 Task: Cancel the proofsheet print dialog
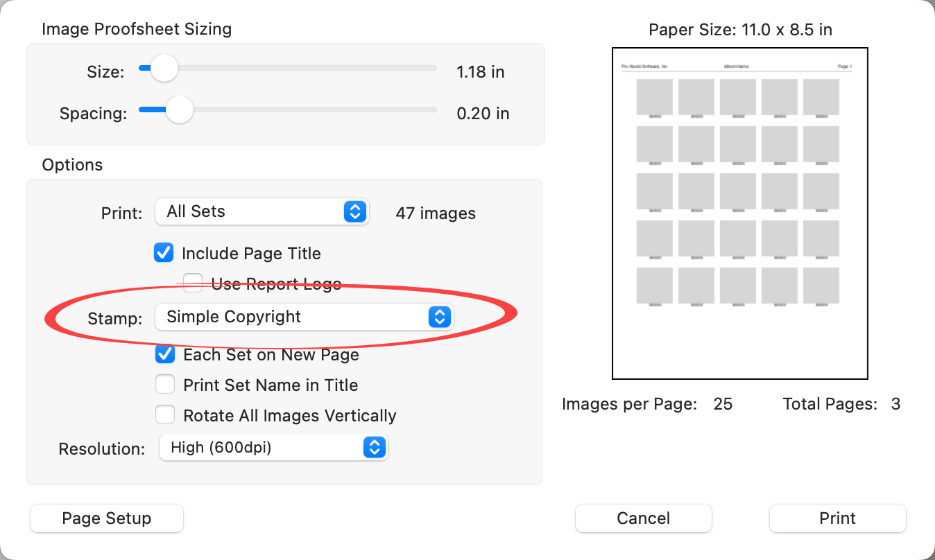tap(643, 518)
